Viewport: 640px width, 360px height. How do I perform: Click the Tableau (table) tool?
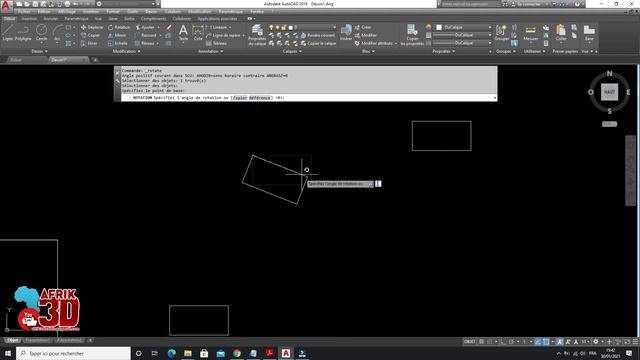tap(216, 43)
